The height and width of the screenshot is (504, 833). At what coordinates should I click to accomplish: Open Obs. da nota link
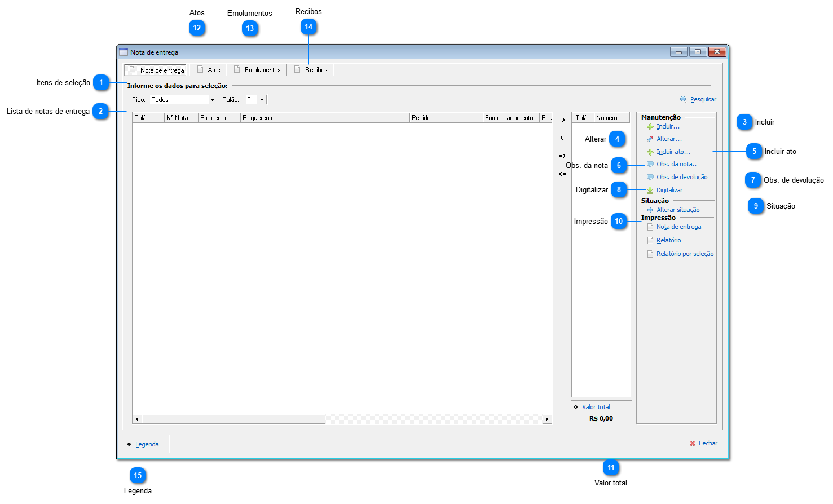[676, 165]
